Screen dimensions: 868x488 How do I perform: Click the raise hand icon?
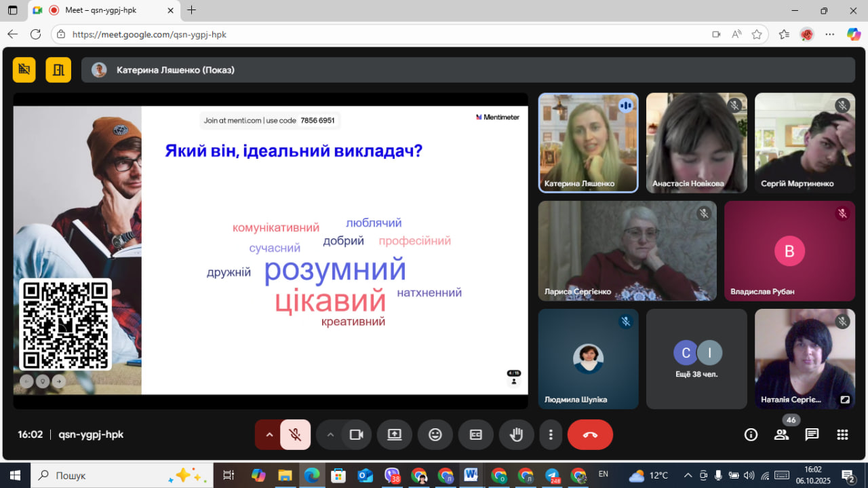coord(517,435)
